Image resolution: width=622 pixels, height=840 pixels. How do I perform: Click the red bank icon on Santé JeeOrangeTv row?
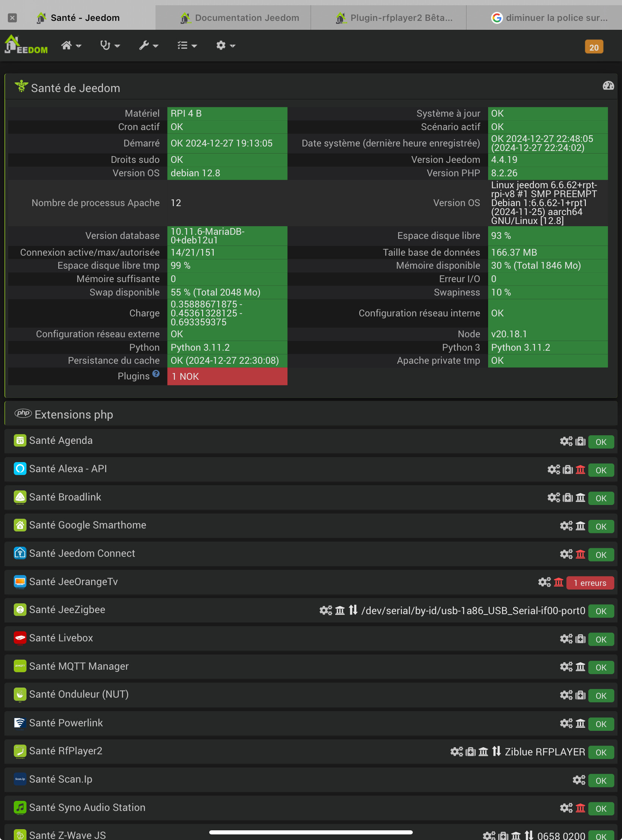pyautogui.click(x=559, y=582)
